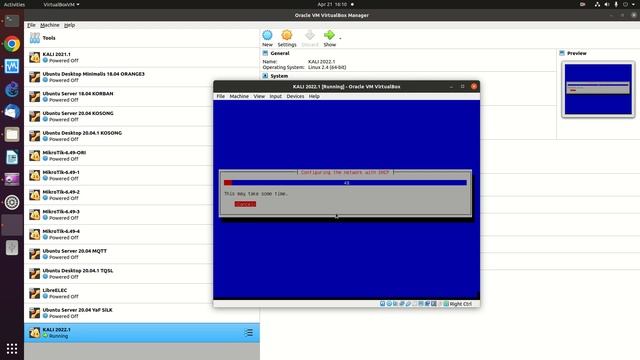The image size is (640, 360).
Task: Launch Google Chrome from the dock
Action: [x=12, y=44]
